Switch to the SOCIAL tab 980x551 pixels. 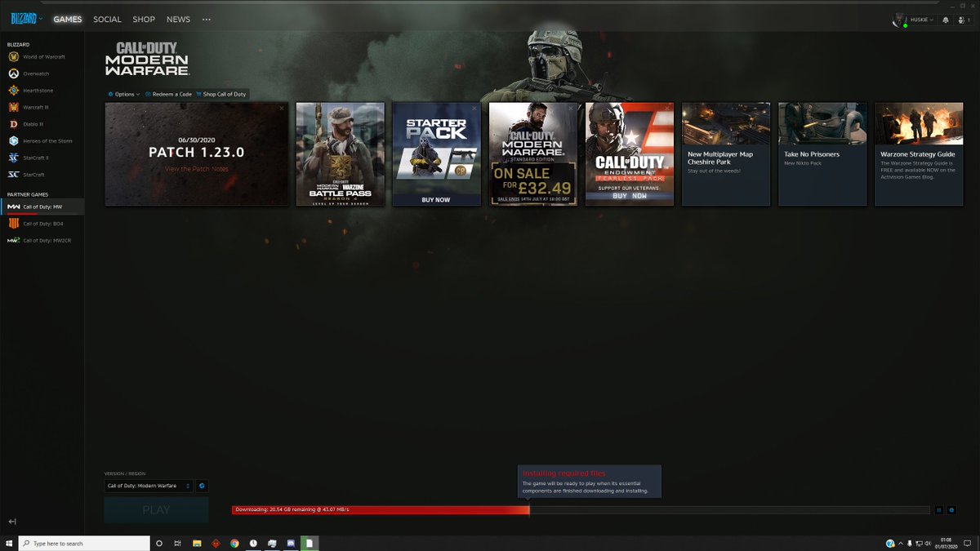[x=106, y=19]
